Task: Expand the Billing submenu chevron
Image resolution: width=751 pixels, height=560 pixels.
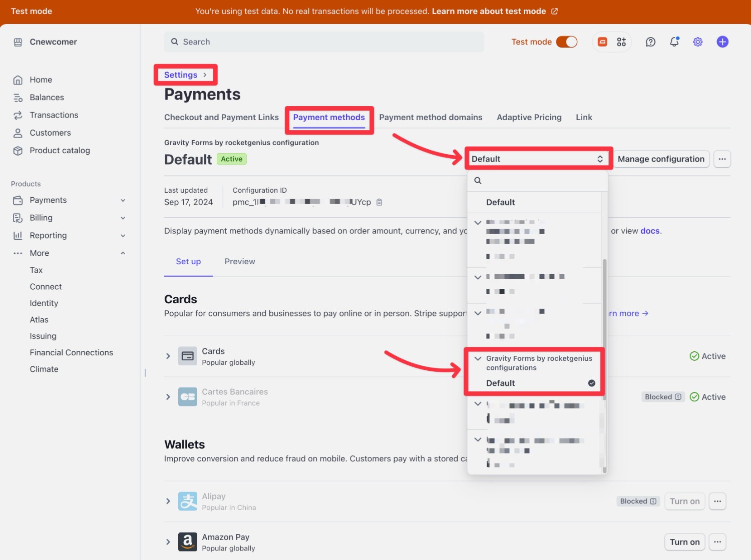Action: [x=123, y=218]
